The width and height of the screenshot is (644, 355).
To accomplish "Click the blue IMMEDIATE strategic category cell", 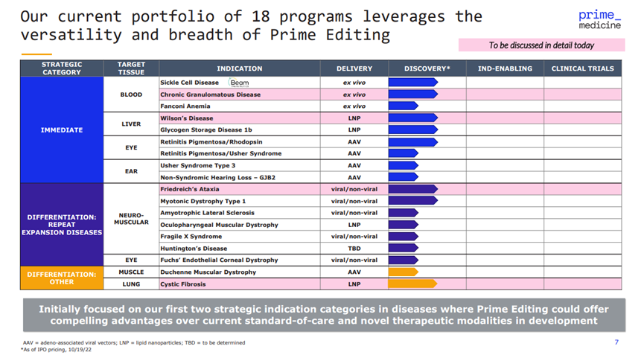I will (x=62, y=129).
